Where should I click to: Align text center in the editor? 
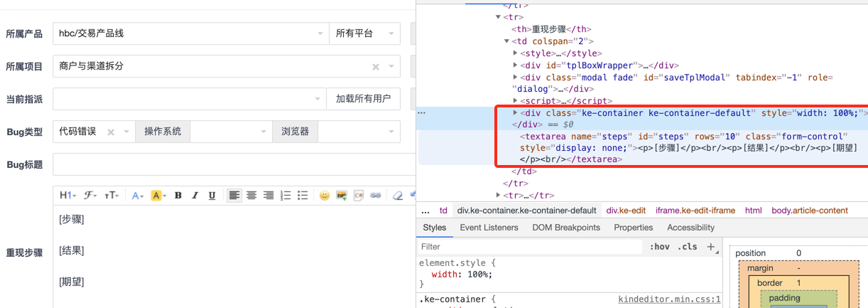pyautogui.click(x=251, y=196)
